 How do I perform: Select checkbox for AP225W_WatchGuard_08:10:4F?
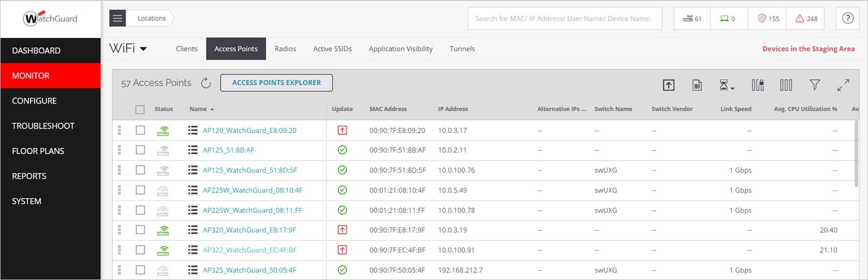click(140, 190)
